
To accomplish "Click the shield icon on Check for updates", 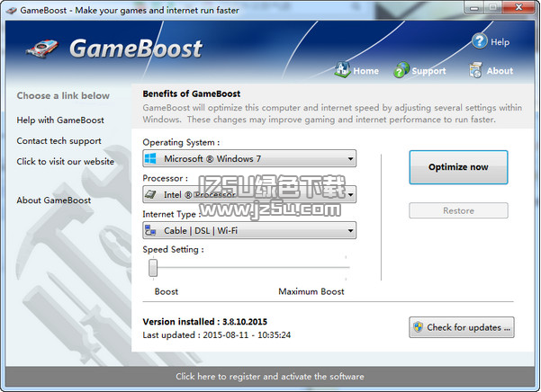I will click(419, 326).
